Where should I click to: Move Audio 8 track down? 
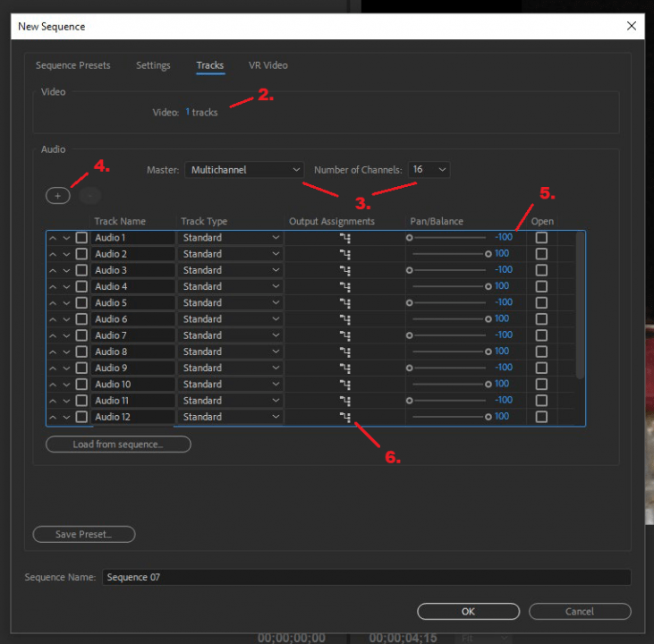(x=66, y=352)
